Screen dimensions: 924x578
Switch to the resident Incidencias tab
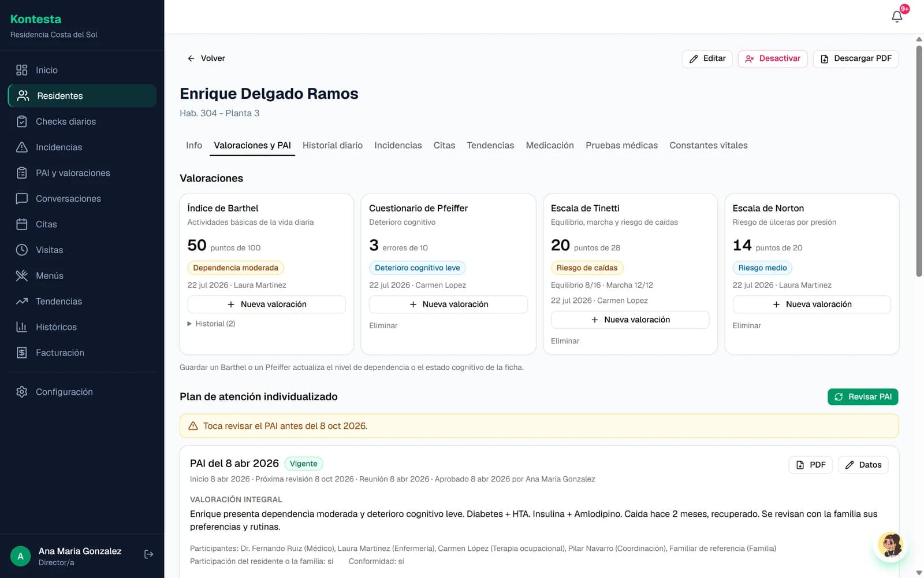pyautogui.click(x=398, y=145)
